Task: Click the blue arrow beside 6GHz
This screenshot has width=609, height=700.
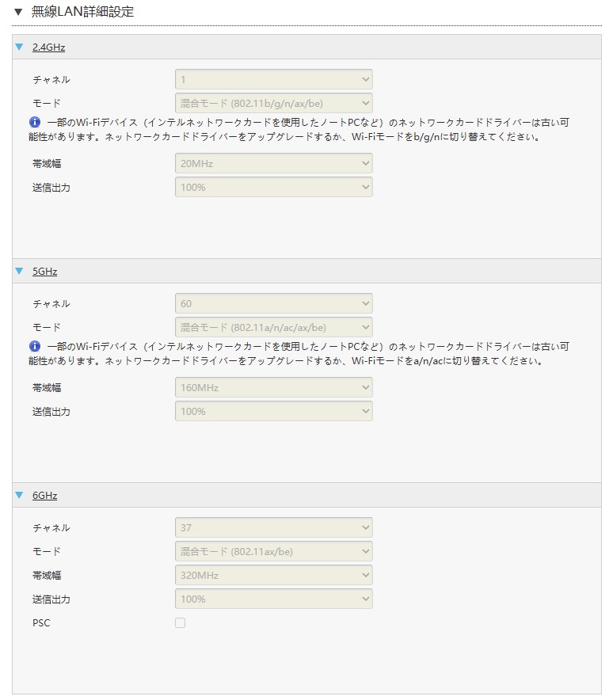Action: pyautogui.click(x=19, y=496)
